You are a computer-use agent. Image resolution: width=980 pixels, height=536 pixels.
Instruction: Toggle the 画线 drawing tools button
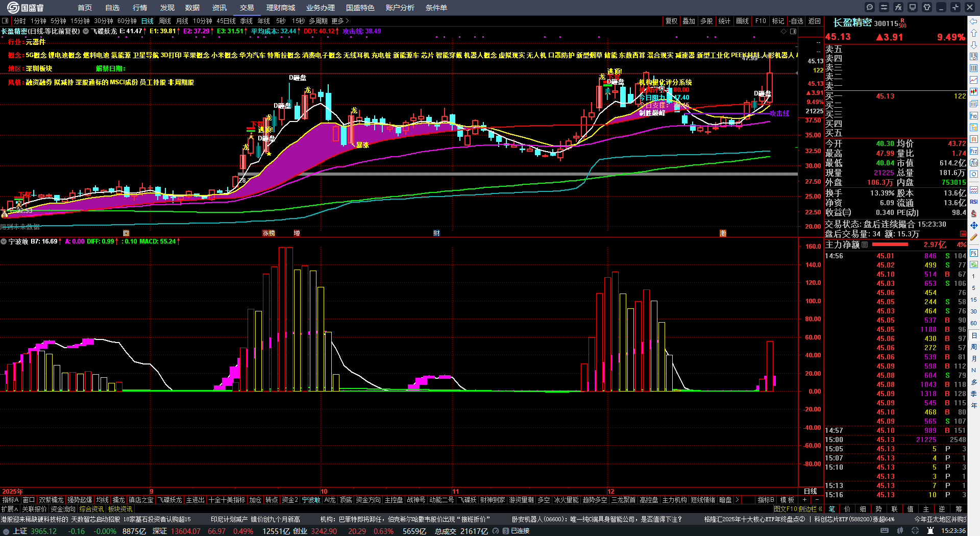point(742,21)
